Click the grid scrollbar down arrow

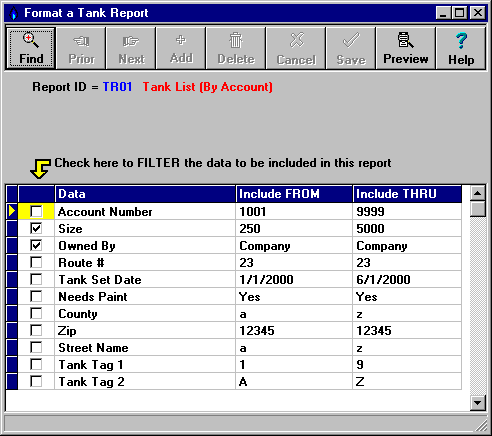[x=478, y=403]
